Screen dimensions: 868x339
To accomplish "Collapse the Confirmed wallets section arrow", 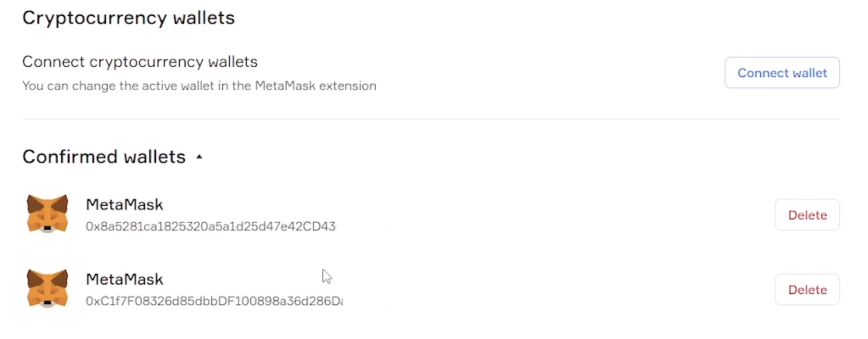I will [199, 157].
